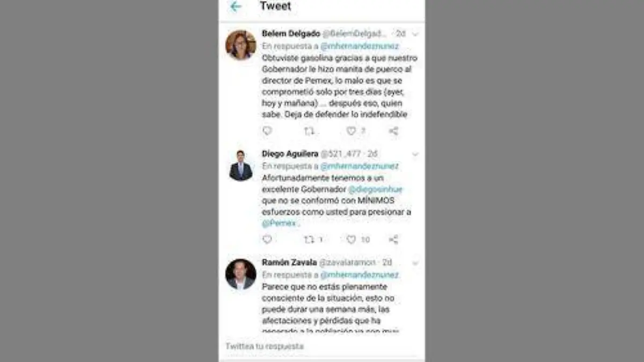Viewport: 644px width, 362px height.
Task: Open options chevron on Ramón Zavala's tweet
Action: [x=415, y=263]
